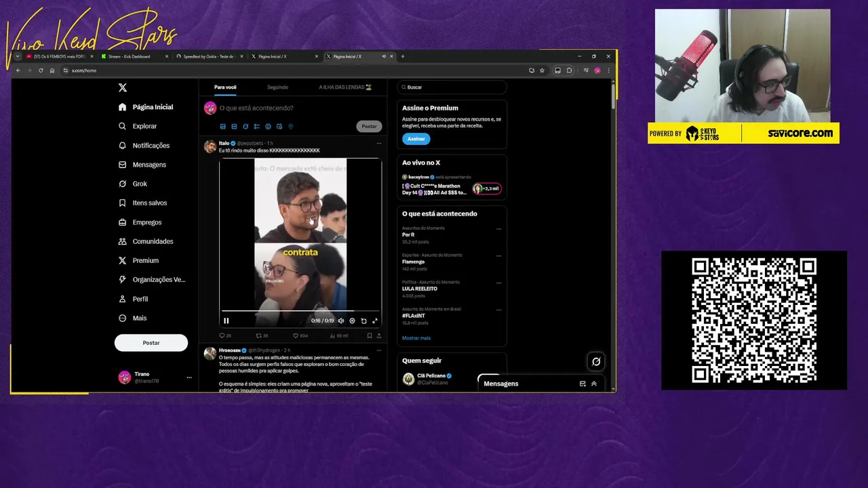Open Premium X icon in sidebar

click(122, 260)
